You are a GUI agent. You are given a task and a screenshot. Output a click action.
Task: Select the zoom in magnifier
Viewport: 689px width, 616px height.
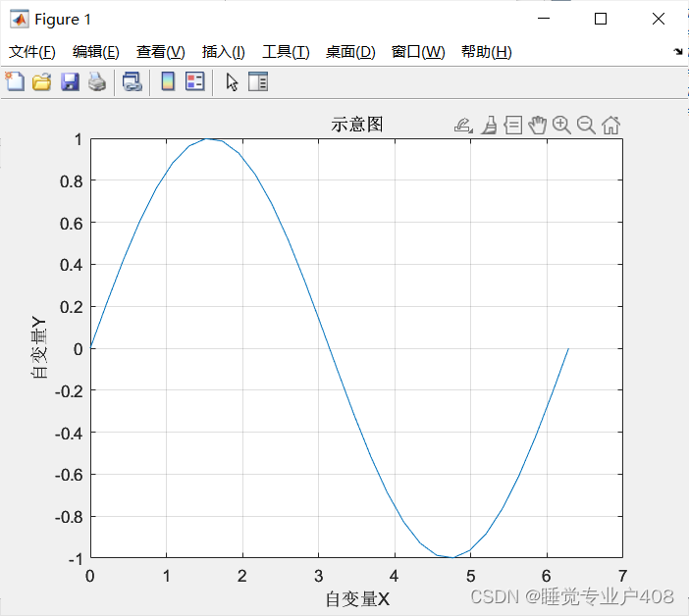(x=561, y=126)
